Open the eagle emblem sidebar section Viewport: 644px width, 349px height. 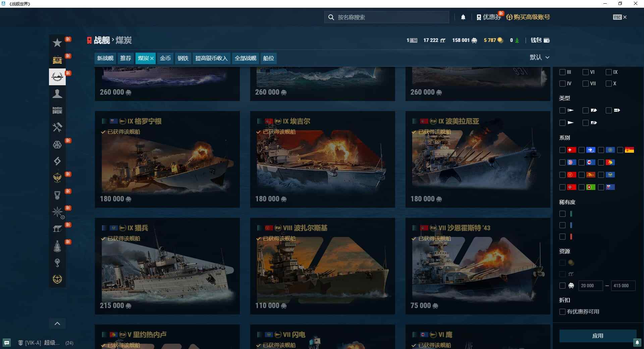tap(57, 177)
